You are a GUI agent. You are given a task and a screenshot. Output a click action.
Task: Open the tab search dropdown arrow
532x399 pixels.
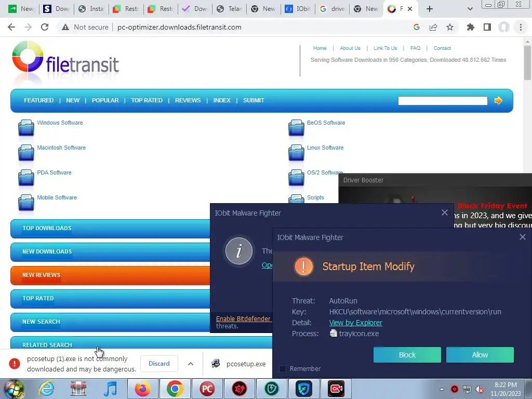470,9
